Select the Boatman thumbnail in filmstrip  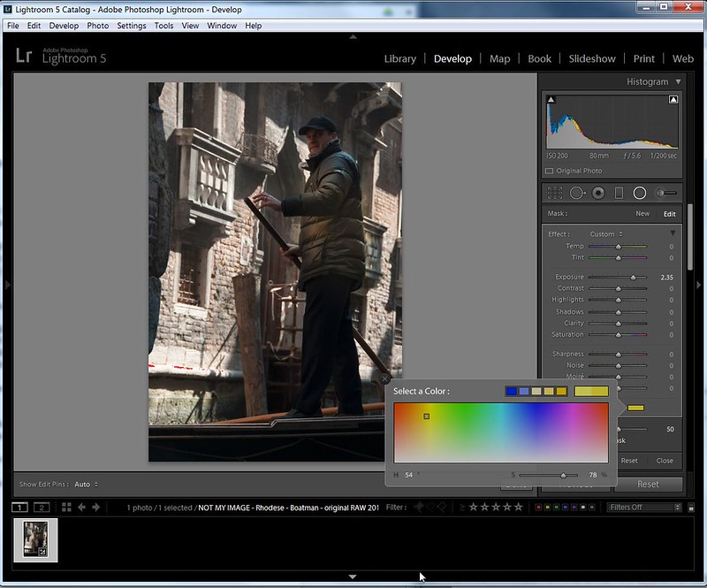pos(36,539)
